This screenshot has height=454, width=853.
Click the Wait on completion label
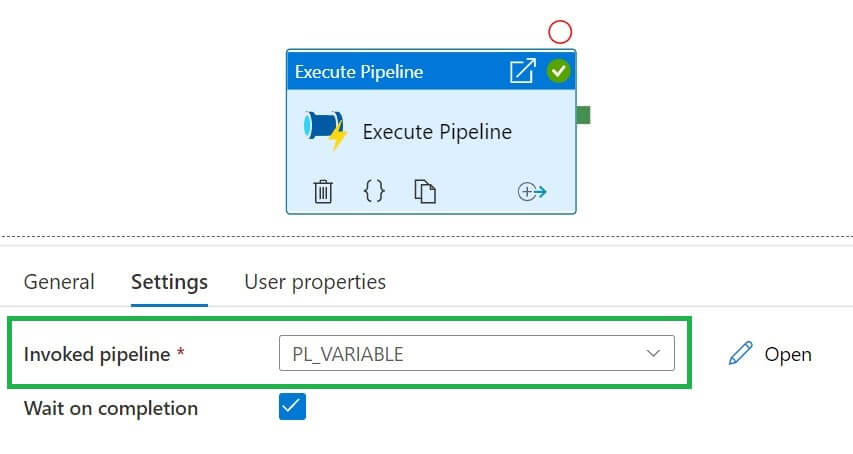[x=111, y=408]
